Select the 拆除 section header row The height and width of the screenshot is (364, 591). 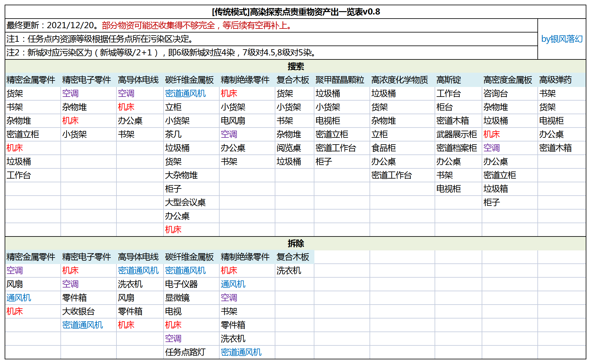295,243
